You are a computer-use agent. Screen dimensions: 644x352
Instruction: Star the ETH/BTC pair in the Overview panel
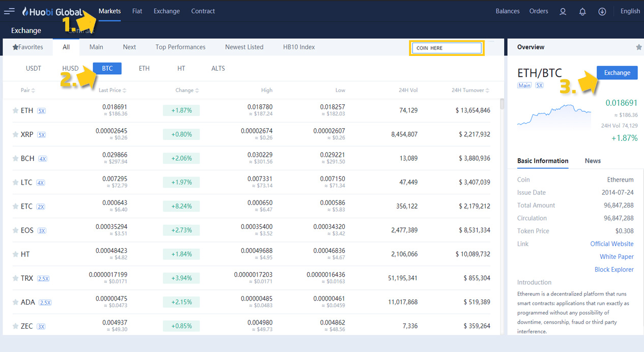[638, 47]
